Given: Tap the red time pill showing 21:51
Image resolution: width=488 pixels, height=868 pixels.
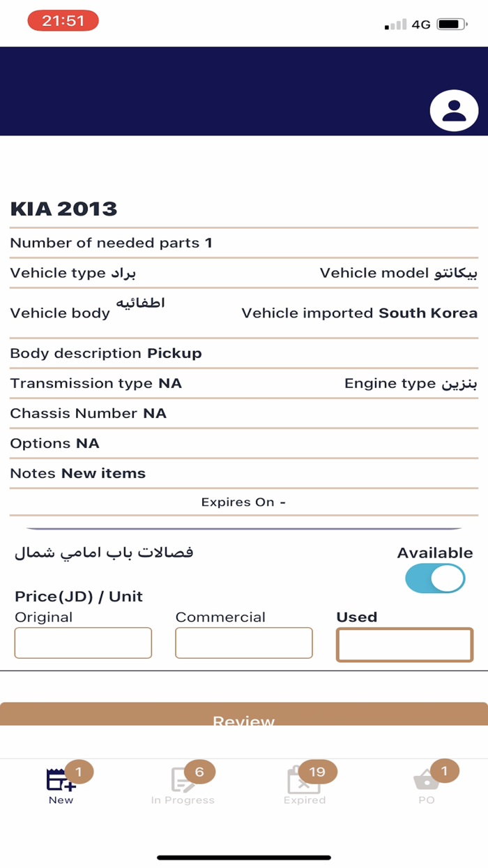Looking at the screenshot, I should click(61, 22).
